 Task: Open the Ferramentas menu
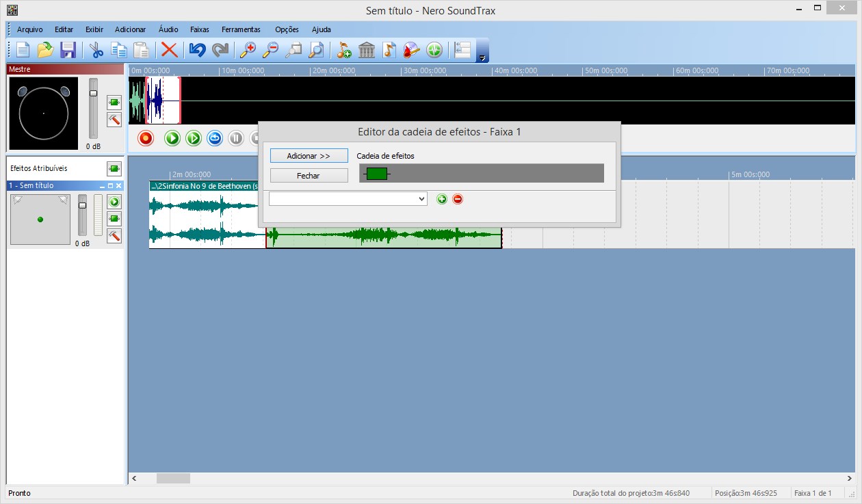pyautogui.click(x=241, y=29)
